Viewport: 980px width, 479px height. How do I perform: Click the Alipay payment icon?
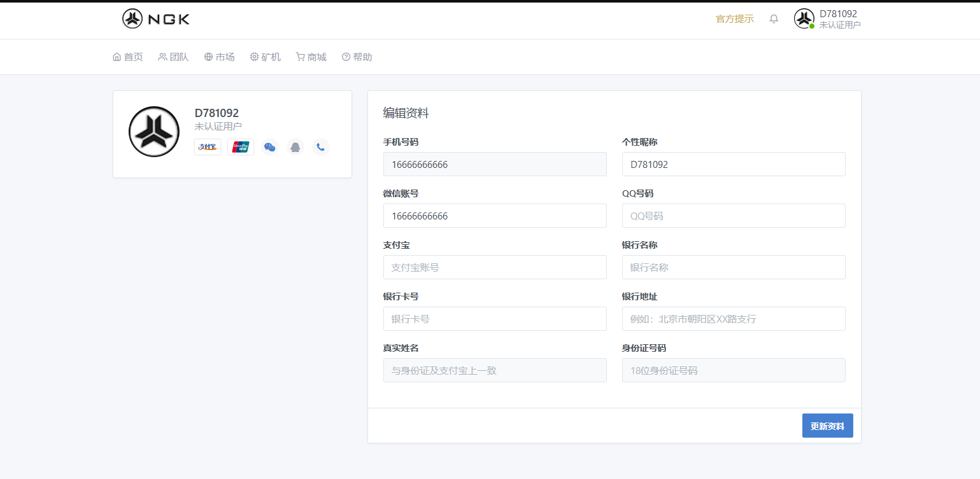208,147
